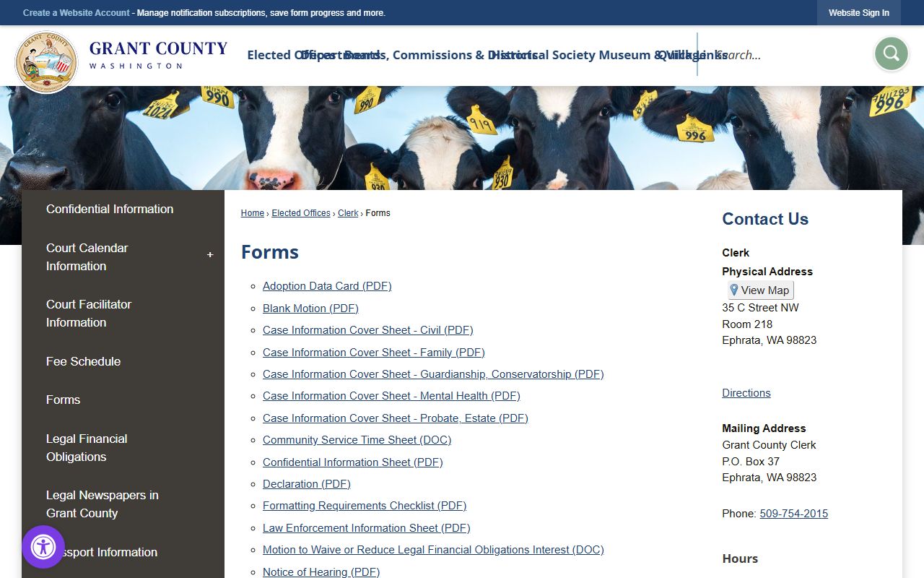The width and height of the screenshot is (924, 578).
Task: Click the green search magnifier button
Action: (891, 54)
